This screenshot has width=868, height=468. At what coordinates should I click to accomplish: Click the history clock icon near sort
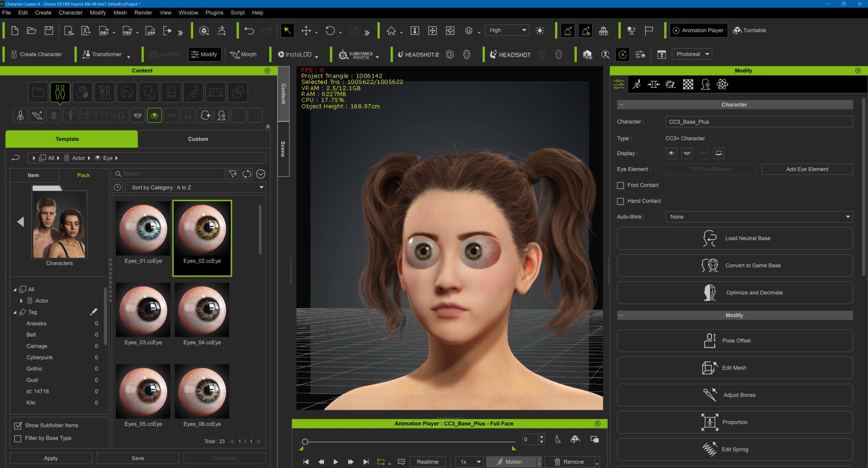coord(117,188)
